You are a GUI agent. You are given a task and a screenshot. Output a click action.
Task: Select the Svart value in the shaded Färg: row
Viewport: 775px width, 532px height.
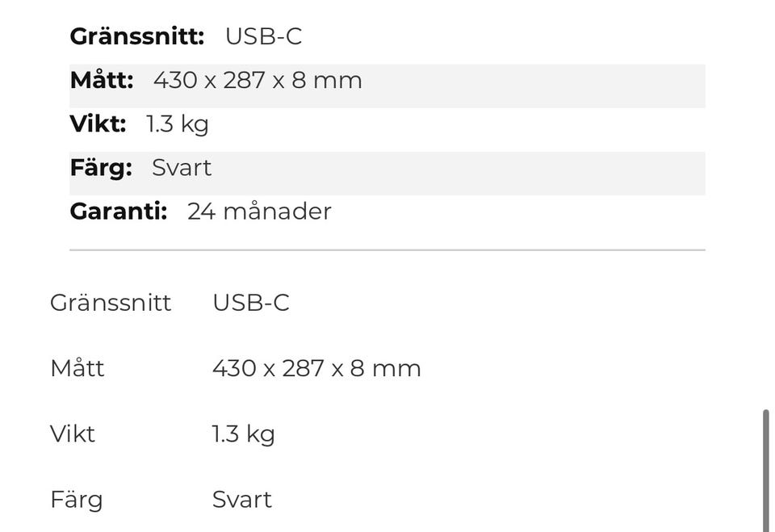(x=182, y=167)
